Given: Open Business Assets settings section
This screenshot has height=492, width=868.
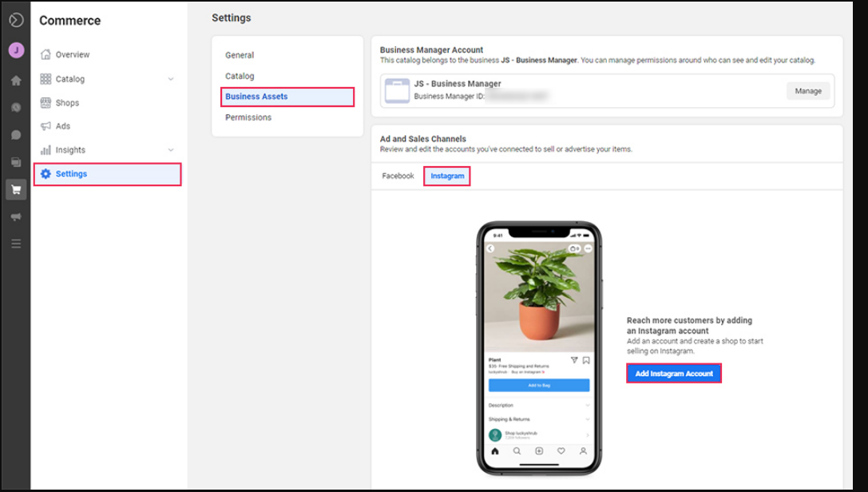Looking at the screenshot, I should pos(287,97).
